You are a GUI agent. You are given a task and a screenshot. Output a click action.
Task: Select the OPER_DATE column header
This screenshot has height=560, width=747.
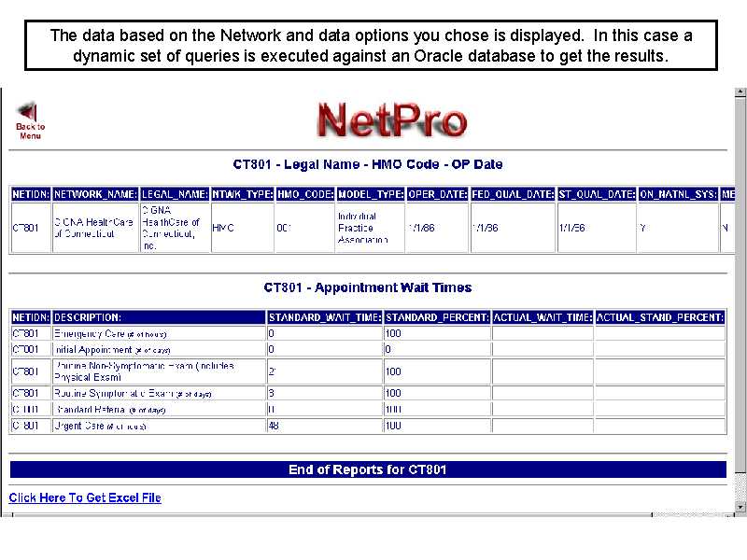[x=437, y=195]
